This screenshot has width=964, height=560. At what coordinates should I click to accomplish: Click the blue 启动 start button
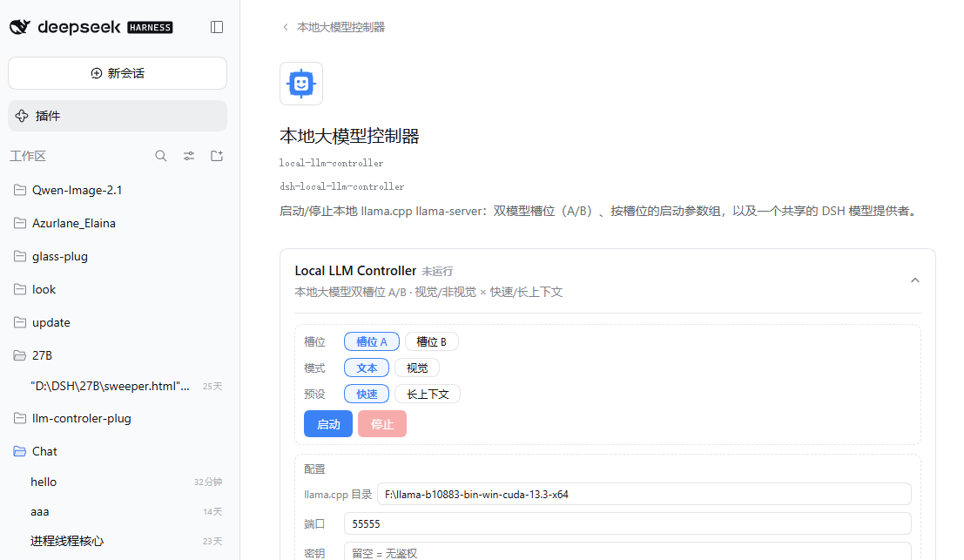point(328,424)
